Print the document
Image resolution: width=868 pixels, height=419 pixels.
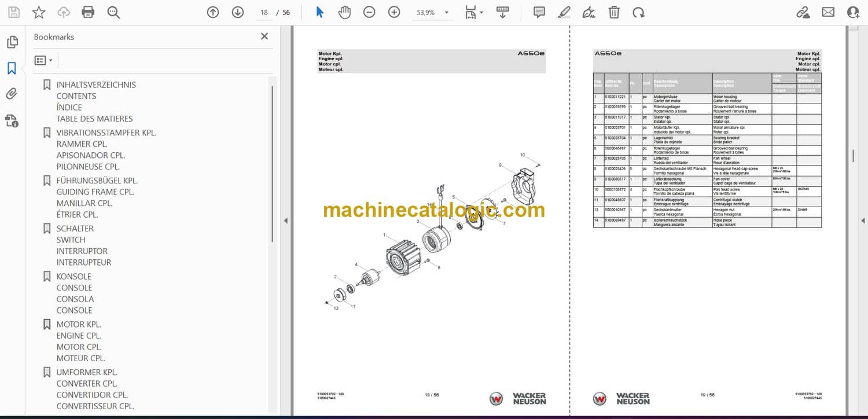click(x=88, y=12)
